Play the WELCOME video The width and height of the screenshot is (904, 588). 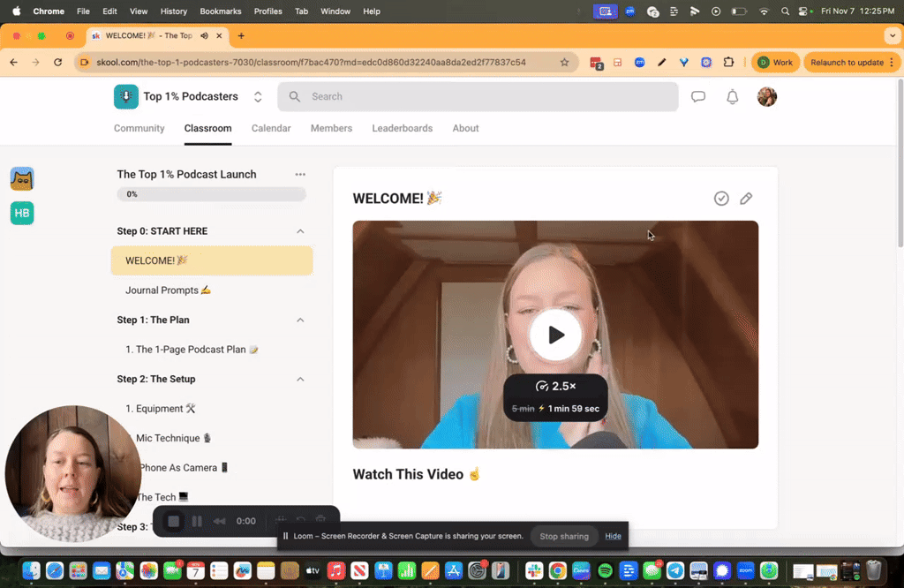click(x=555, y=335)
